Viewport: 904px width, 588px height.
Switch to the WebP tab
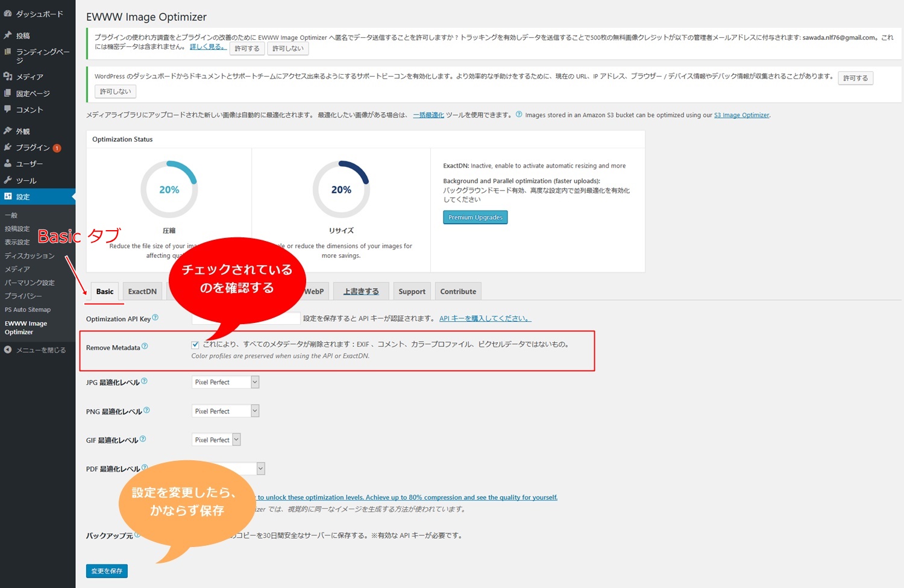pos(314,291)
